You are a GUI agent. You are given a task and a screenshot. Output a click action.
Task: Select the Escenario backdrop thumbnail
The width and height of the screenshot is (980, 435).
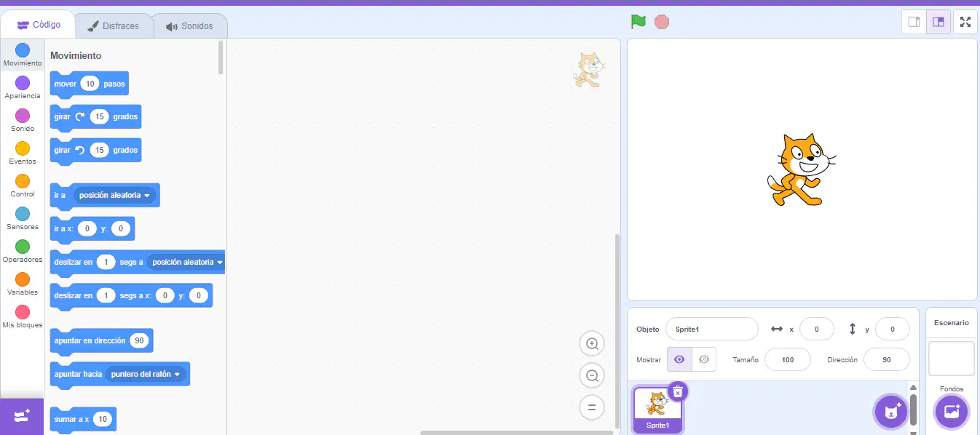pos(952,359)
